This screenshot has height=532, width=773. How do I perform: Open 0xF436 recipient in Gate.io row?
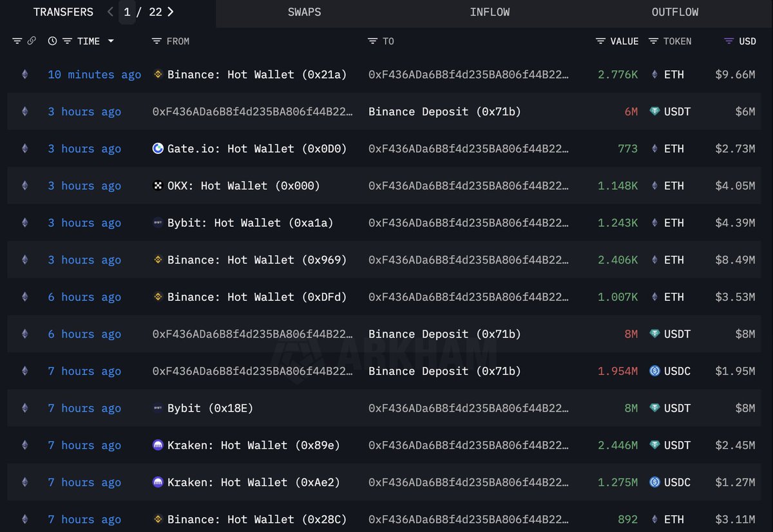tap(468, 149)
